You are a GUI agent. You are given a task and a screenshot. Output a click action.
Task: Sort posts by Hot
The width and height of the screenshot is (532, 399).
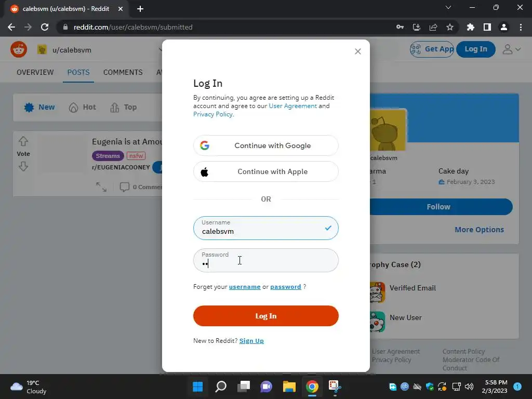(83, 107)
